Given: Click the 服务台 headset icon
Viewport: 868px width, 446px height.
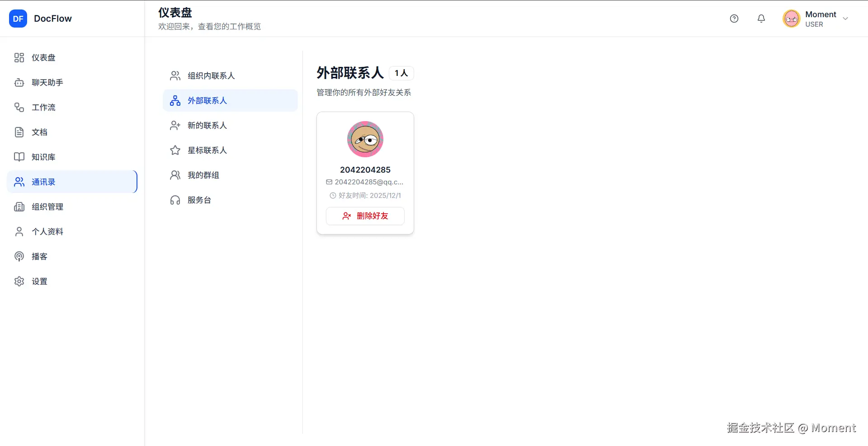Looking at the screenshot, I should pyautogui.click(x=175, y=200).
